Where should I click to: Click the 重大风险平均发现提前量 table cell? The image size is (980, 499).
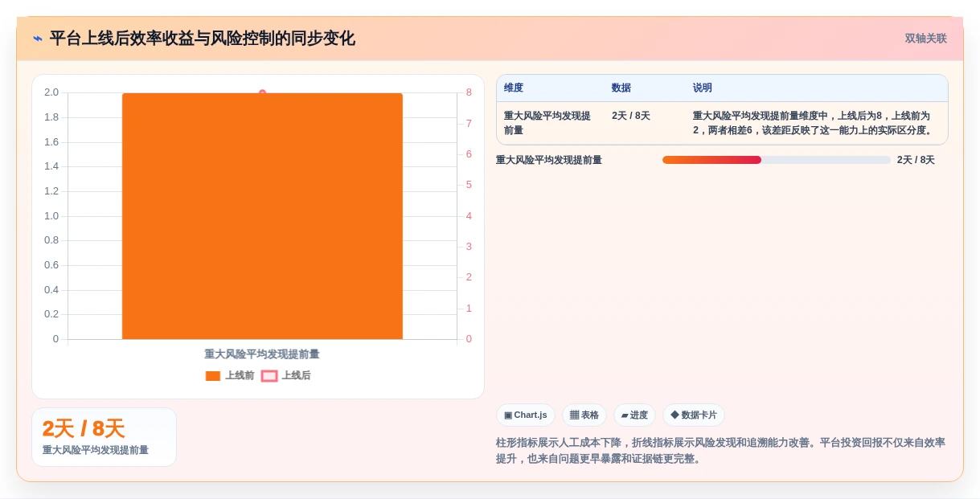[547, 123]
